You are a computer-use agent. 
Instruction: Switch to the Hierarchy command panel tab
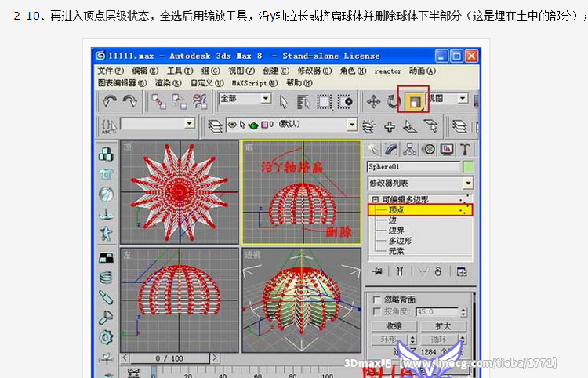pos(409,149)
